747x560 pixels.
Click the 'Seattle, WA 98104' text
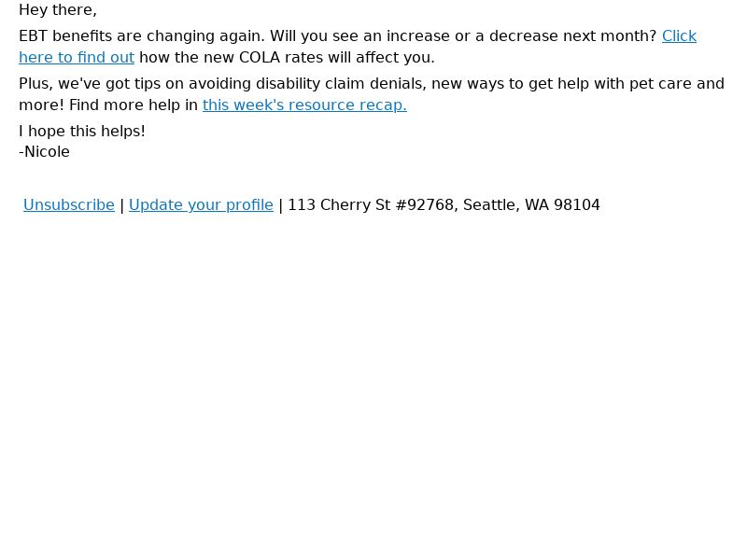click(531, 205)
